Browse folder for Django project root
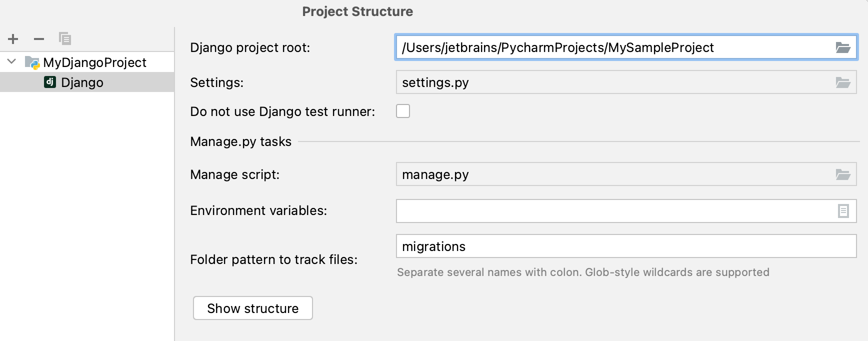 [x=843, y=47]
